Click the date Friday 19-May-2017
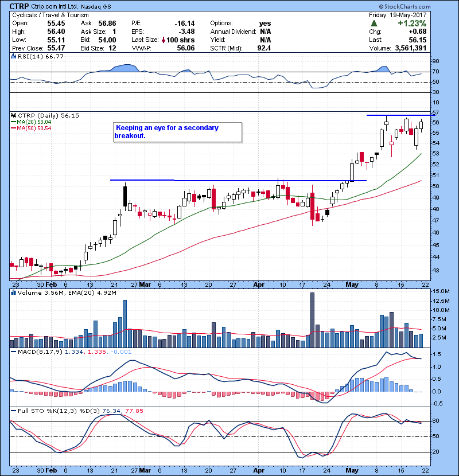 pyautogui.click(x=398, y=15)
